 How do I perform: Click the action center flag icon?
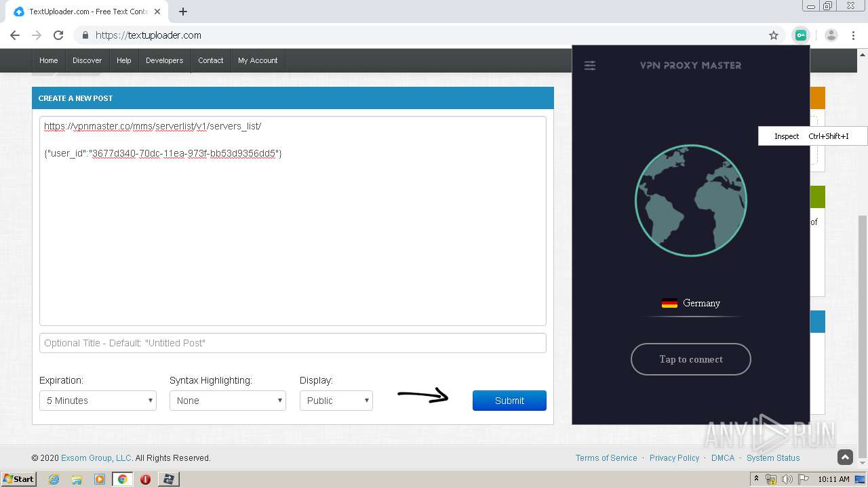(x=804, y=479)
